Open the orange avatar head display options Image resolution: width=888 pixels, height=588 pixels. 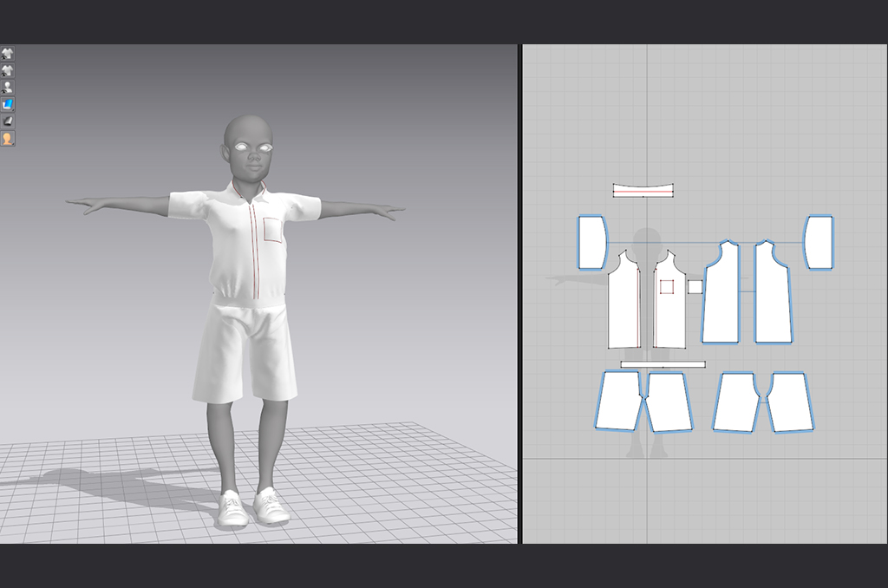click(8, 139)
